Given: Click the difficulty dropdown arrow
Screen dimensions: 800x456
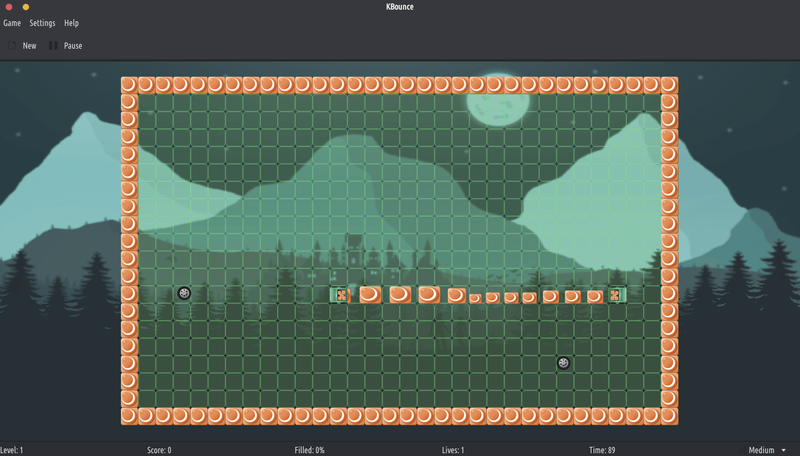Looking at the screenshot, I should coord(784,450).
